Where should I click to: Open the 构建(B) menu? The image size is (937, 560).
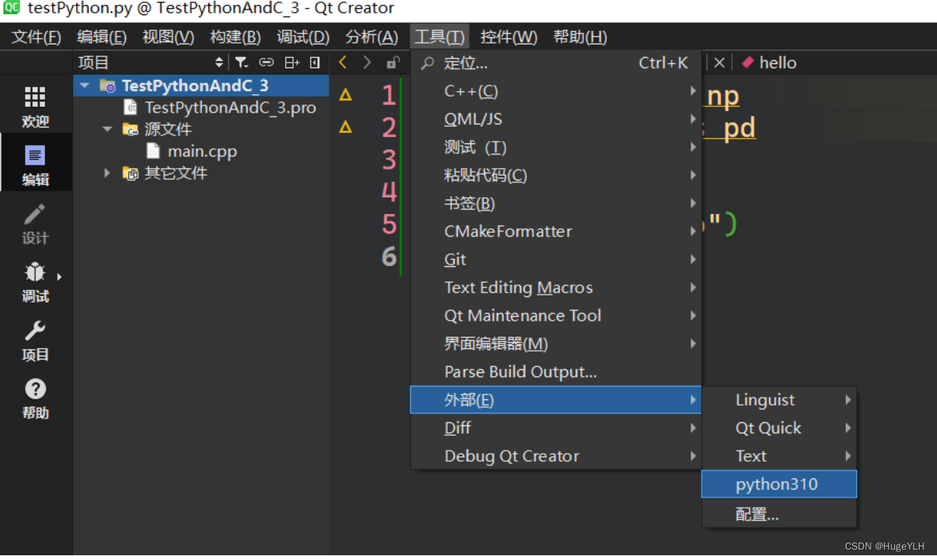tap(235, 37)
